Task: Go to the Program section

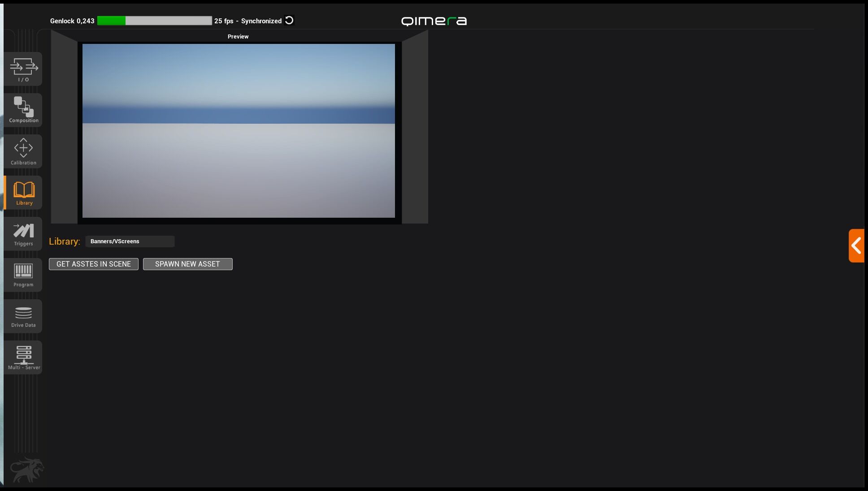Action: (x=23, y=275)
